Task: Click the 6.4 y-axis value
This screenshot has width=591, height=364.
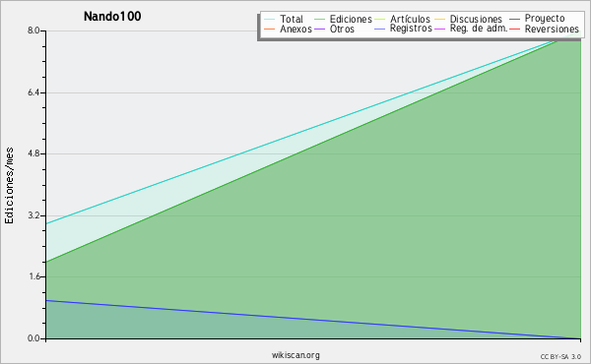Action: (x=33, y=92)
